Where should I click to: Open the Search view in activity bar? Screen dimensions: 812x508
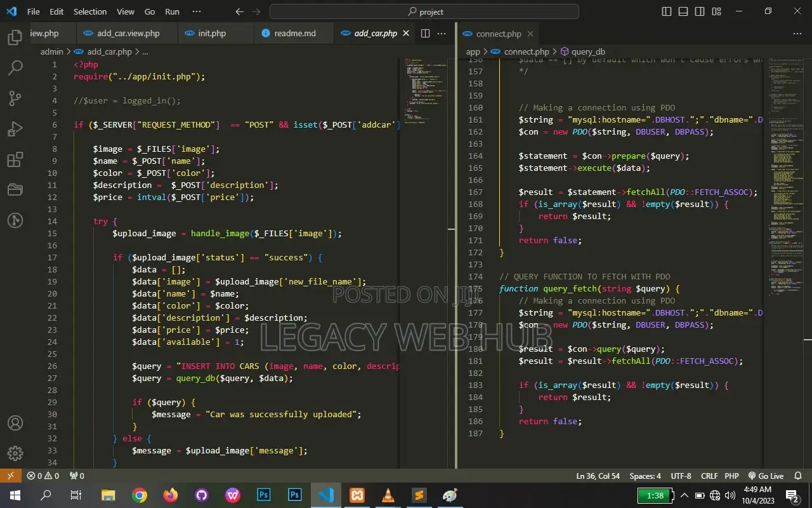pos(15,67)
